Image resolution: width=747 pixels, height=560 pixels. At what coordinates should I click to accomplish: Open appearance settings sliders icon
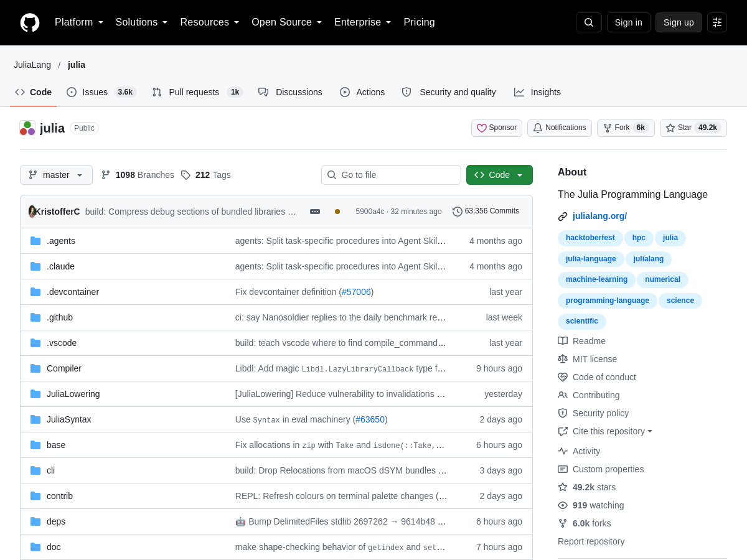click(x=717, y=22)
